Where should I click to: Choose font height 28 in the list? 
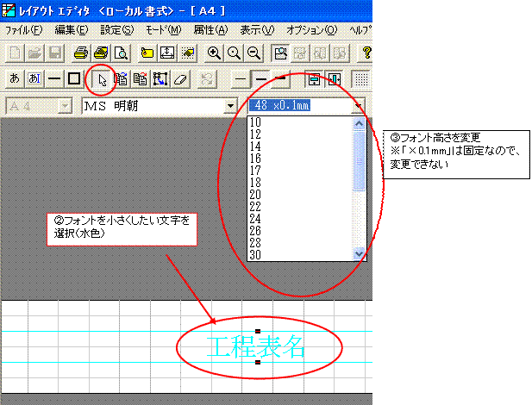(300, 242)
